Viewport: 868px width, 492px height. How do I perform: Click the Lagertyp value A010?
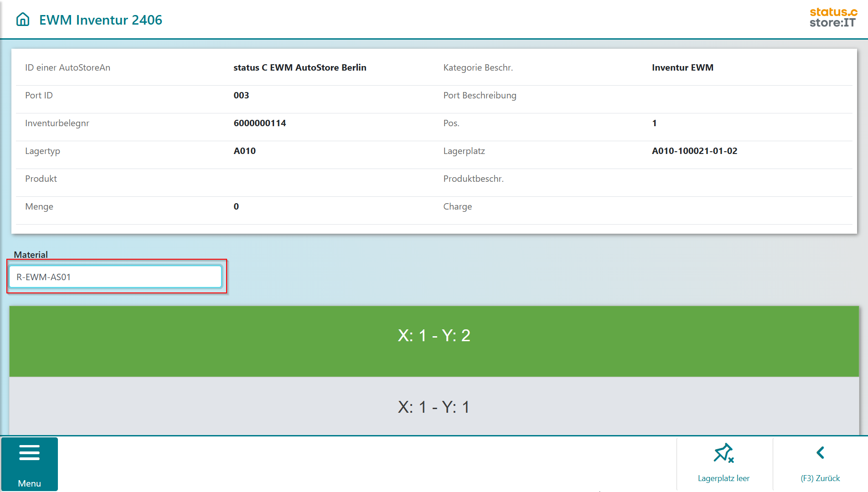(x=244, y=151)
